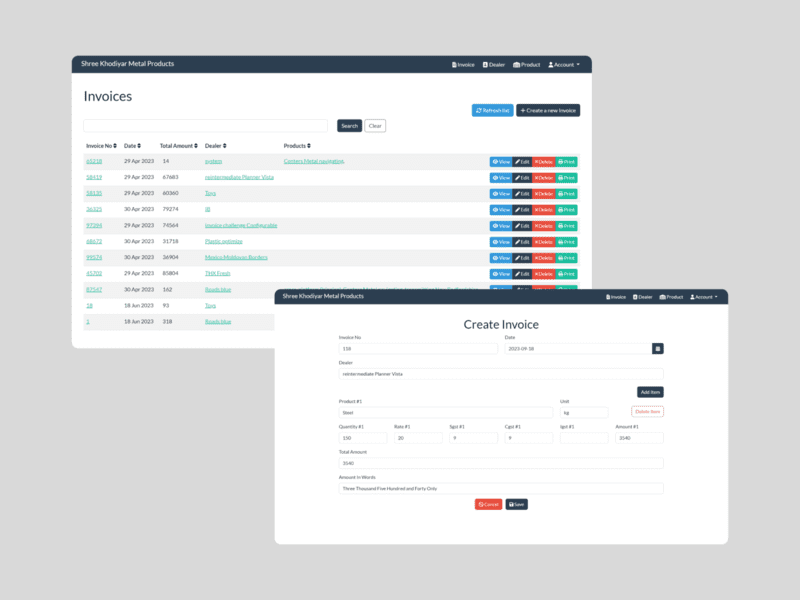Refresh the invoice list
800x600 pixels.
(x=492, y=110)
